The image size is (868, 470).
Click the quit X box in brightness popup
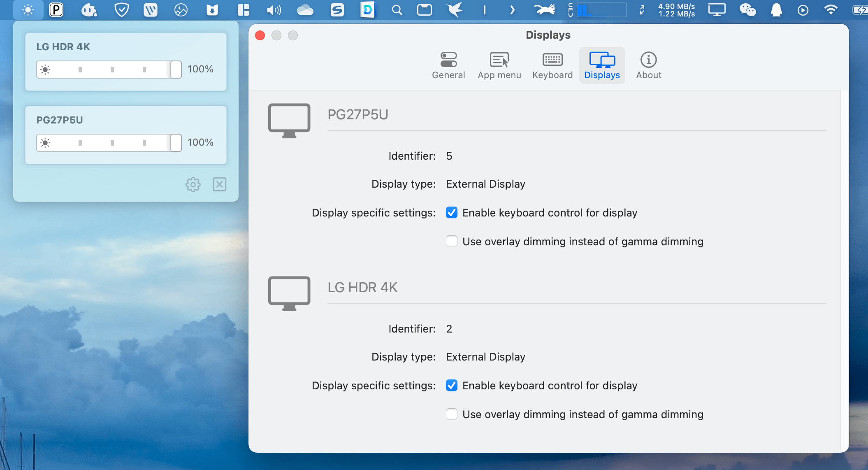click(220, 184)
